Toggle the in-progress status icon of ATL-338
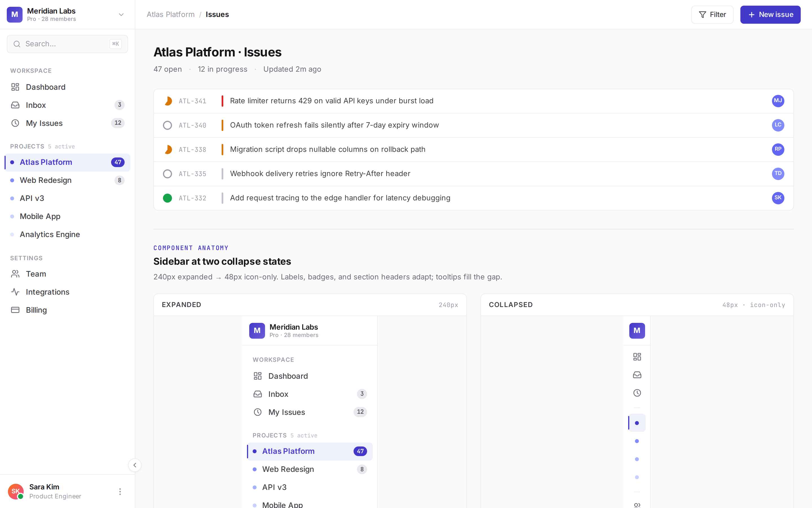 [x=167, y=150]
